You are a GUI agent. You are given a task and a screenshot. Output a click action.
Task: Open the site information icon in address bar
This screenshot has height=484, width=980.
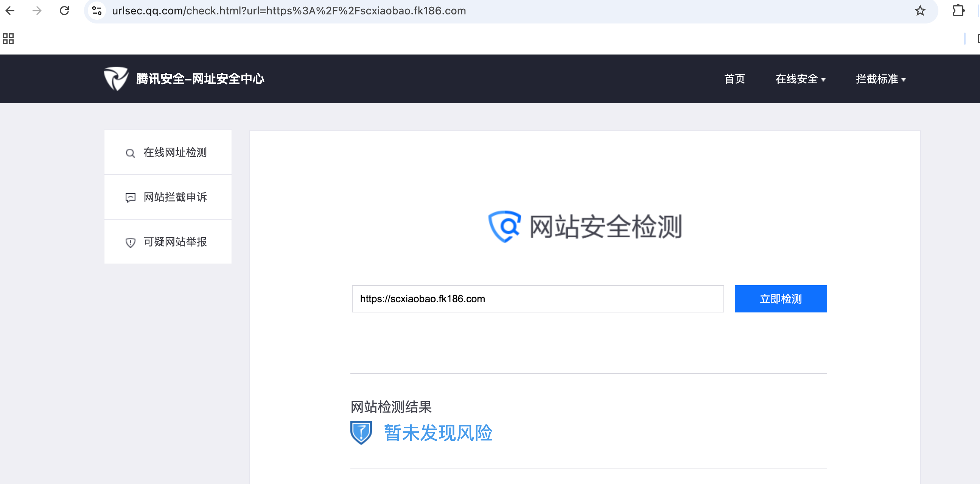pos(97,11)
